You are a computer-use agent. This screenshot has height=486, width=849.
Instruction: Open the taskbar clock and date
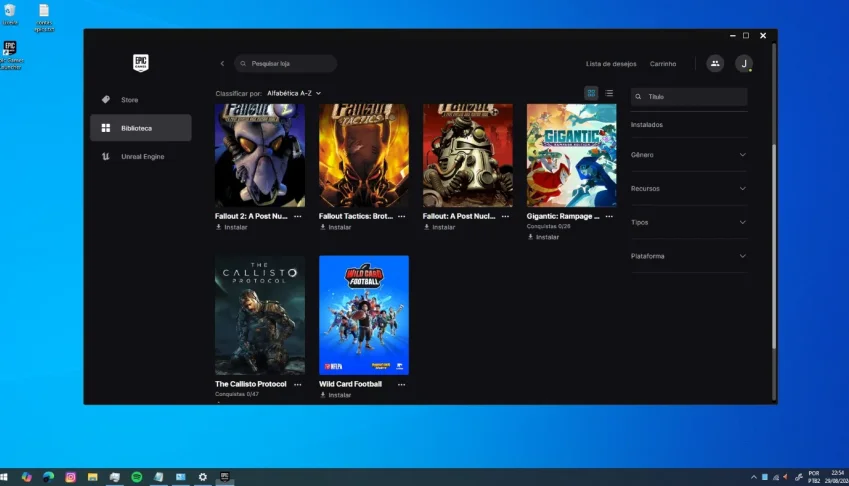(837, 477)
